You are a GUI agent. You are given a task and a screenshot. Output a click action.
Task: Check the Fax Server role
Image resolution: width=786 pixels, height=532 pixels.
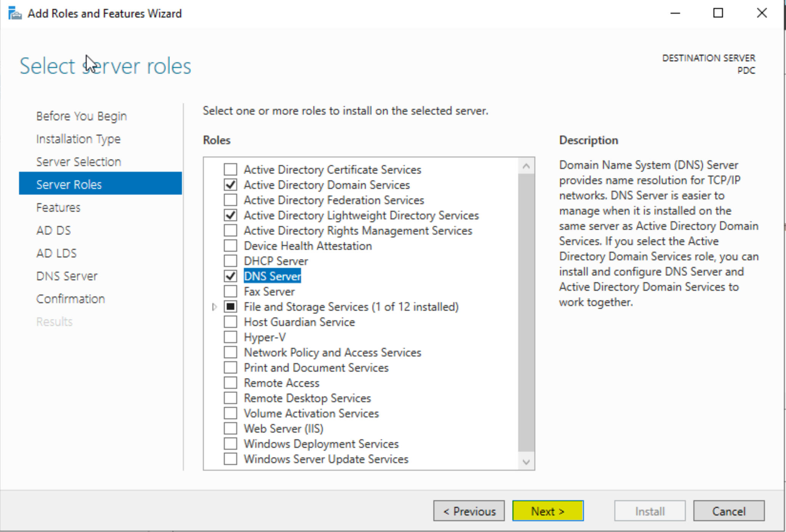click(231, 291)
